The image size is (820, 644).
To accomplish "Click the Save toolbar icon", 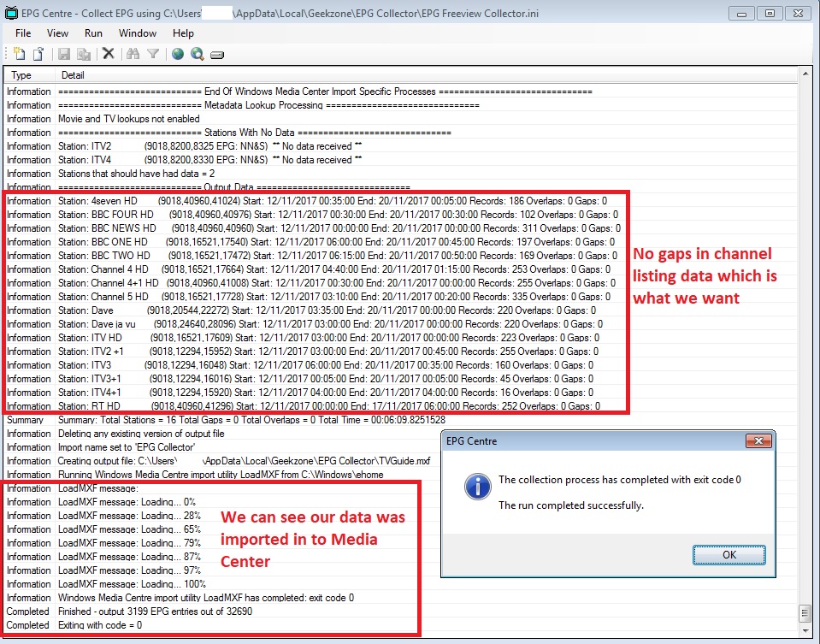I will 64,54.
